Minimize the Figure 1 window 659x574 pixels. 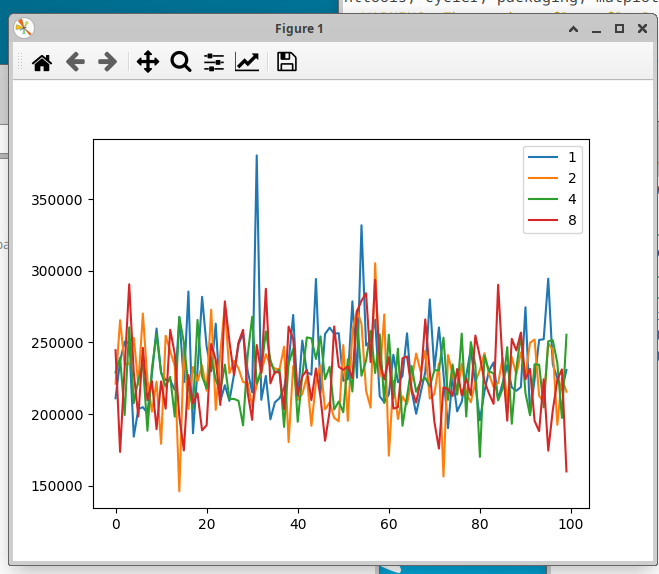[x=597, y=29]
